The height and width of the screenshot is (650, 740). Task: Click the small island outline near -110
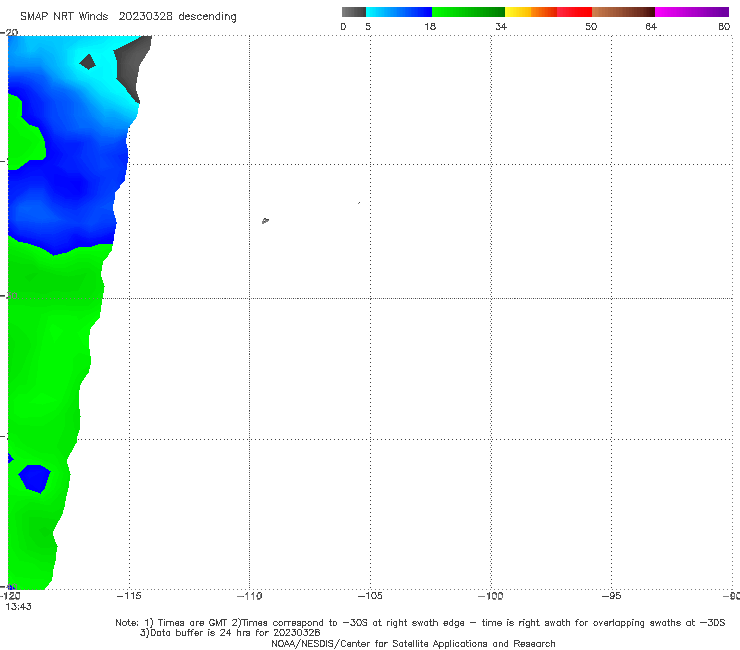click(265, 220)
